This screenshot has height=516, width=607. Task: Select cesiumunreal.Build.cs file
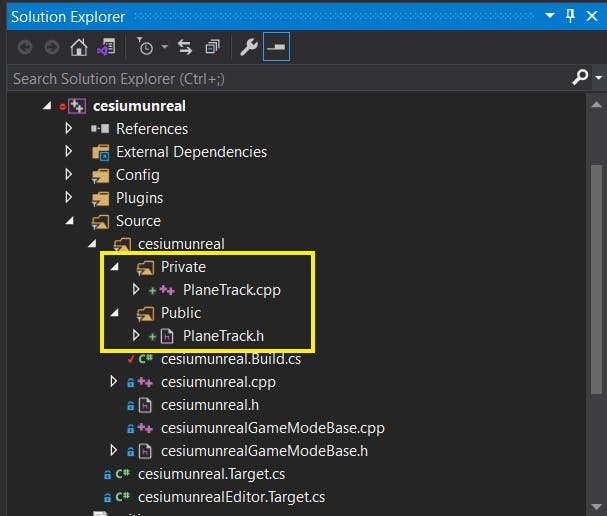tap(231, 359)
